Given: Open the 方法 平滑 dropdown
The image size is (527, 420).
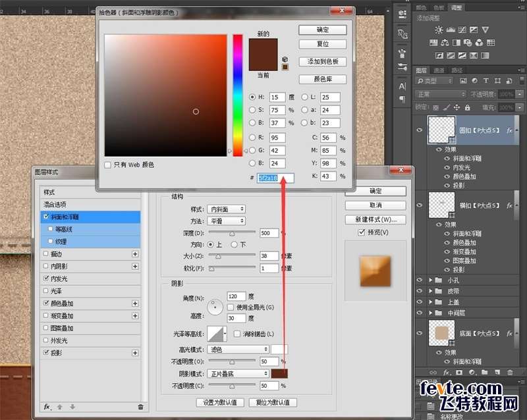Looking at the screenshot, I should point(226,221).
